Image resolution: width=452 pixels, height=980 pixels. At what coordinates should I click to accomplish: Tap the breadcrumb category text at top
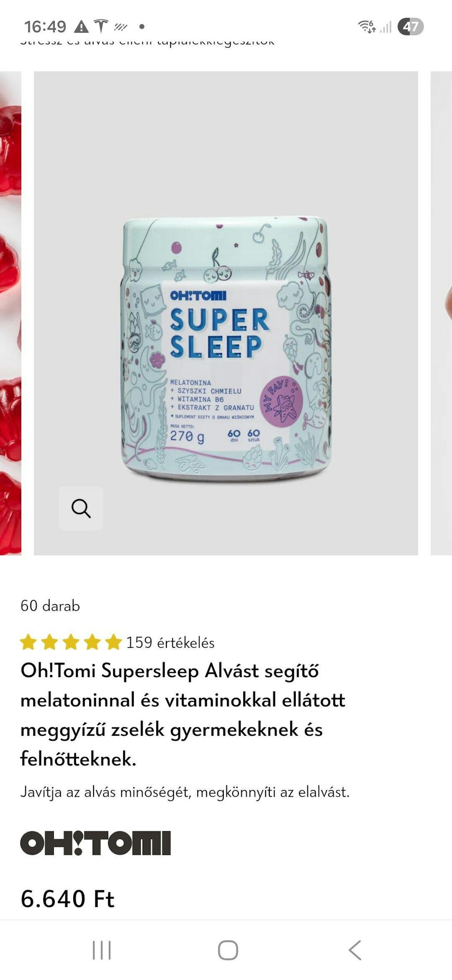147,42
